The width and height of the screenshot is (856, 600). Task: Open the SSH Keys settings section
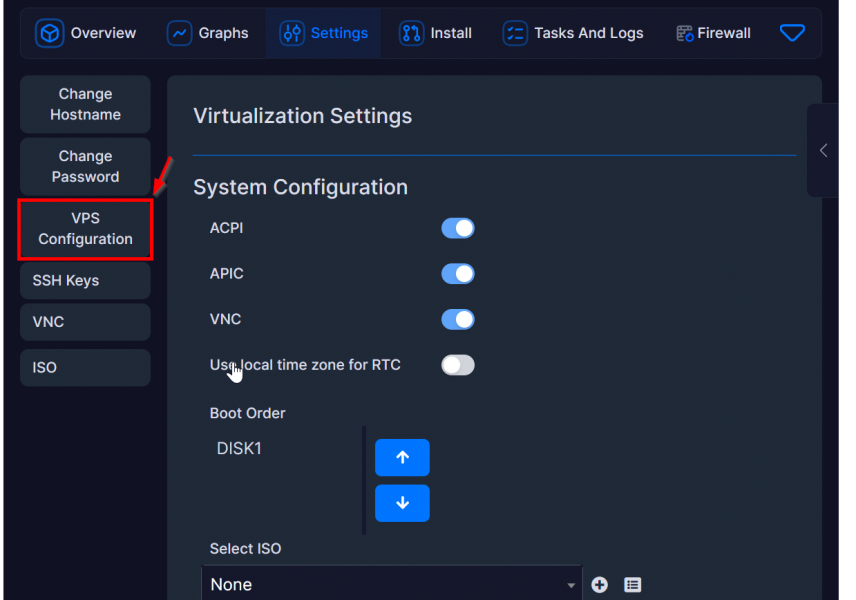85,281
